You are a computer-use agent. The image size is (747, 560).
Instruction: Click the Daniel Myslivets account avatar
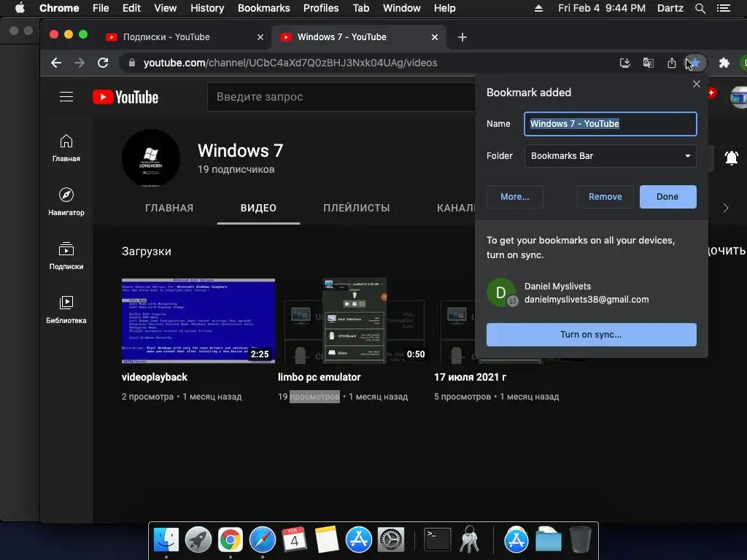pos(501,292)
